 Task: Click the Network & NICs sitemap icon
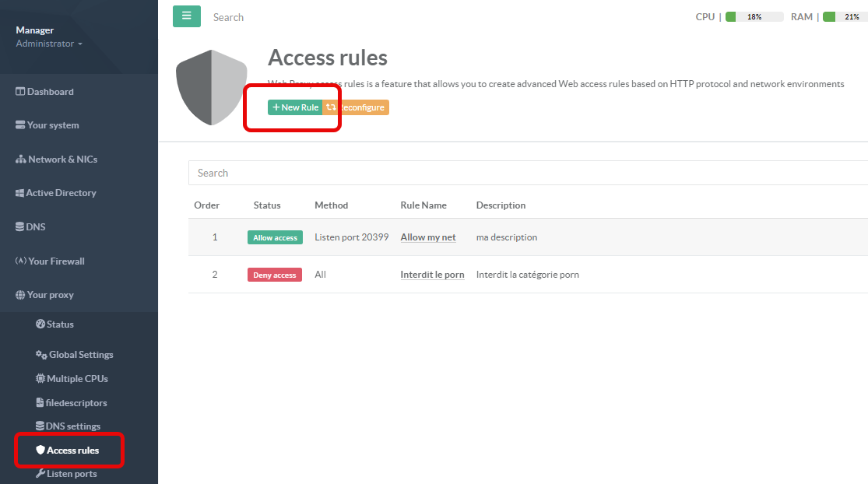(21, 160)
